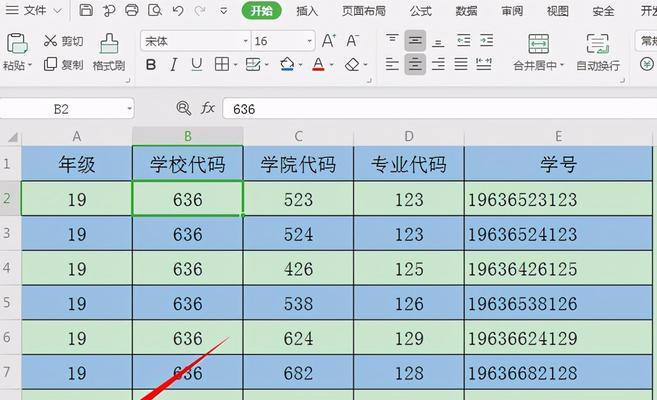Click the formula bar showing 636
657x400 pixels.
tap(440, 109)
